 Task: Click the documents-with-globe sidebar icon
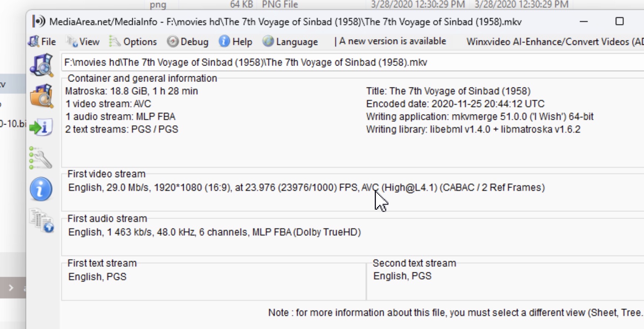[41, 221]
